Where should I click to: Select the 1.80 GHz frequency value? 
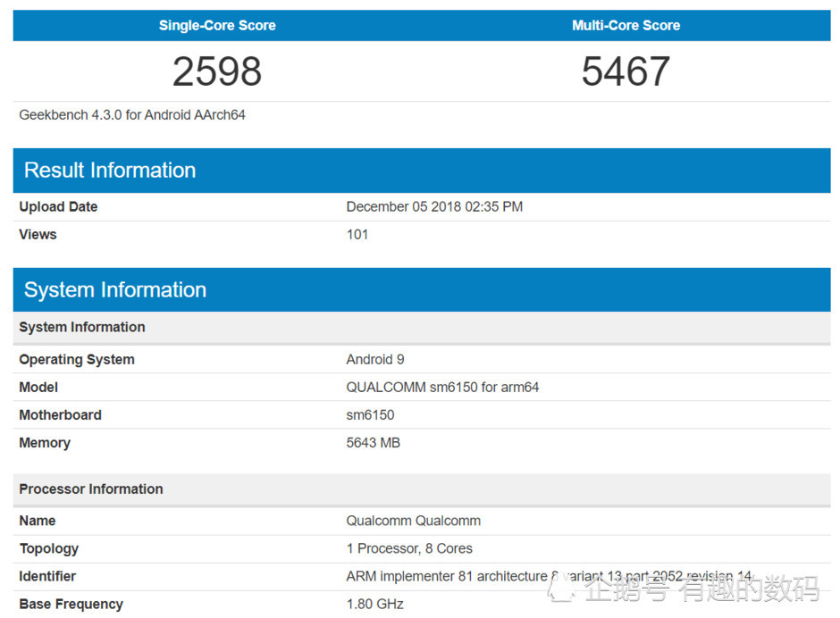375,604
